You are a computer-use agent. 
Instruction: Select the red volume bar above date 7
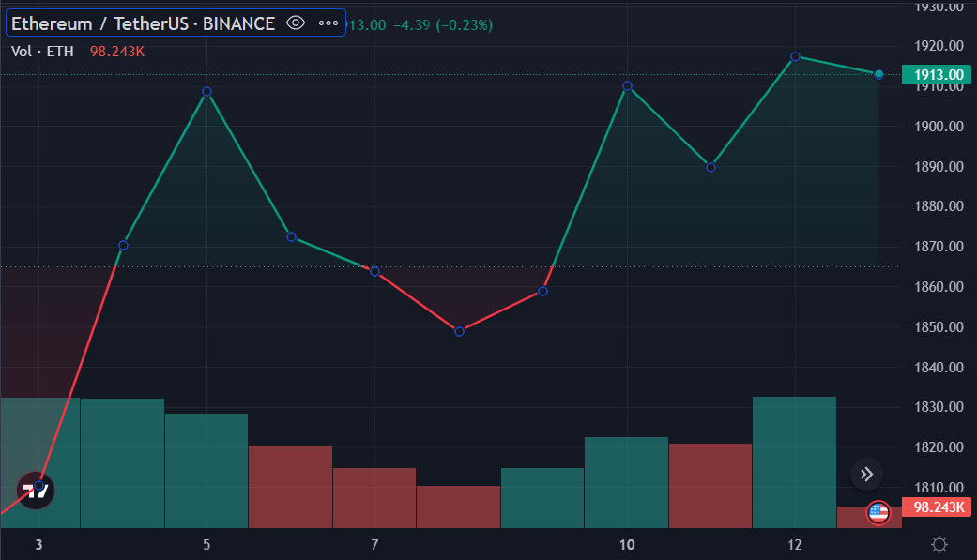[374, 497]
